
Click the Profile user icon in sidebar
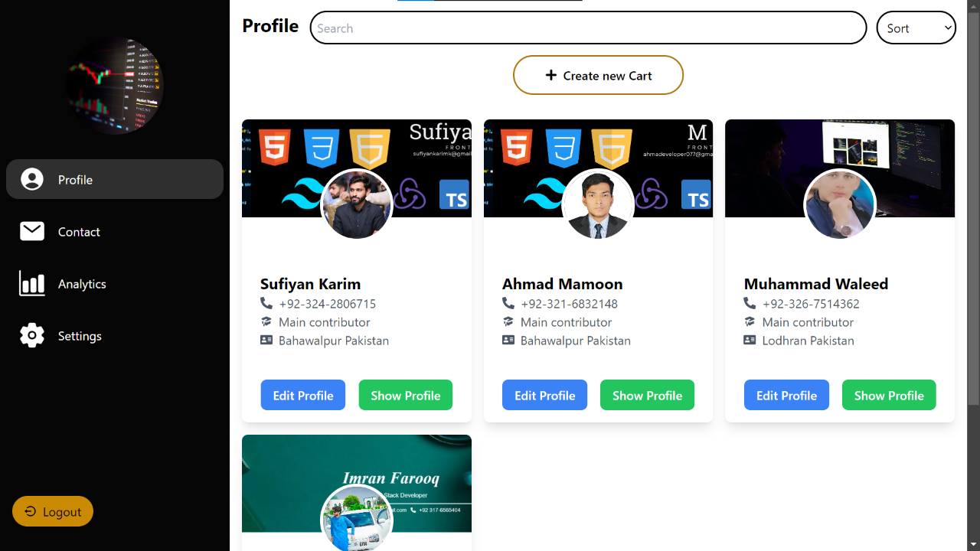tap(32, 179)
